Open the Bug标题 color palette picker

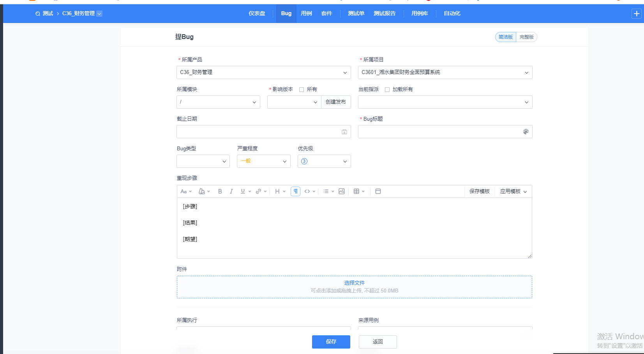526,132
